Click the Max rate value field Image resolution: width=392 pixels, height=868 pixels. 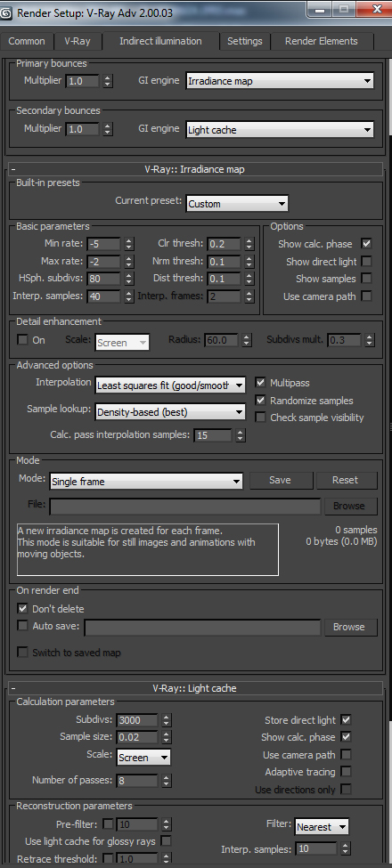pos(102,262)
